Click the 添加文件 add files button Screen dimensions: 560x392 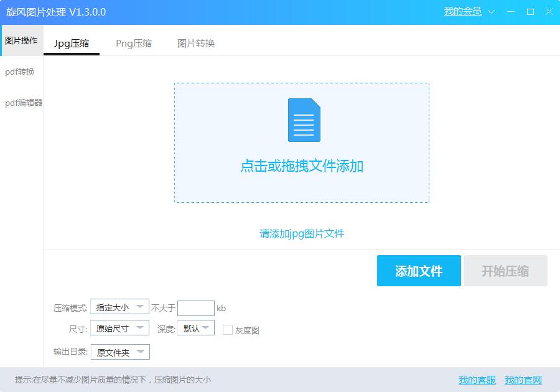tap(419, 271)
